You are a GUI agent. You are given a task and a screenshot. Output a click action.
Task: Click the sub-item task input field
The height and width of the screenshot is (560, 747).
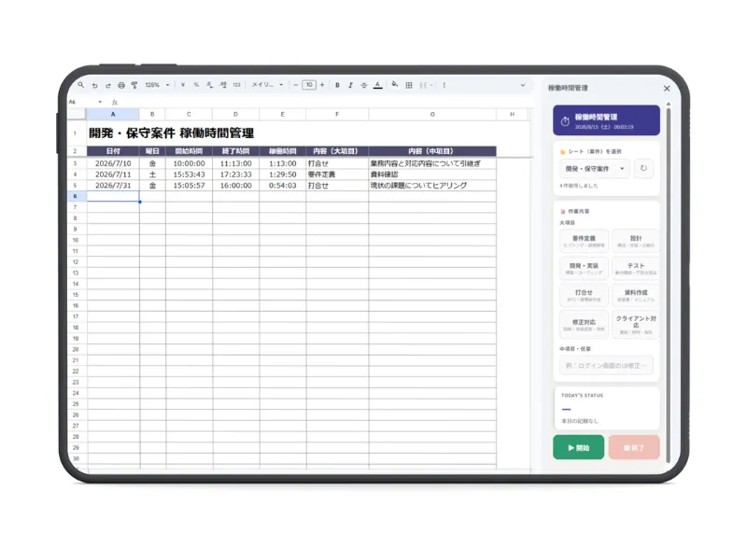point(606,366)
